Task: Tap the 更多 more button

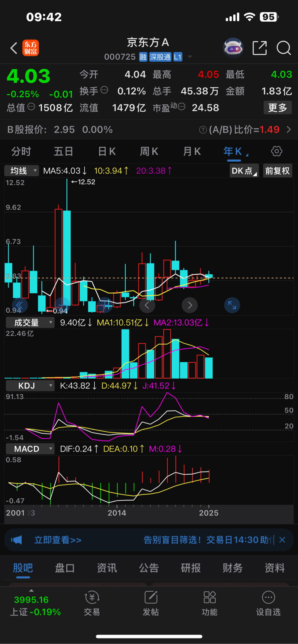Action: [x=277, y=107]
